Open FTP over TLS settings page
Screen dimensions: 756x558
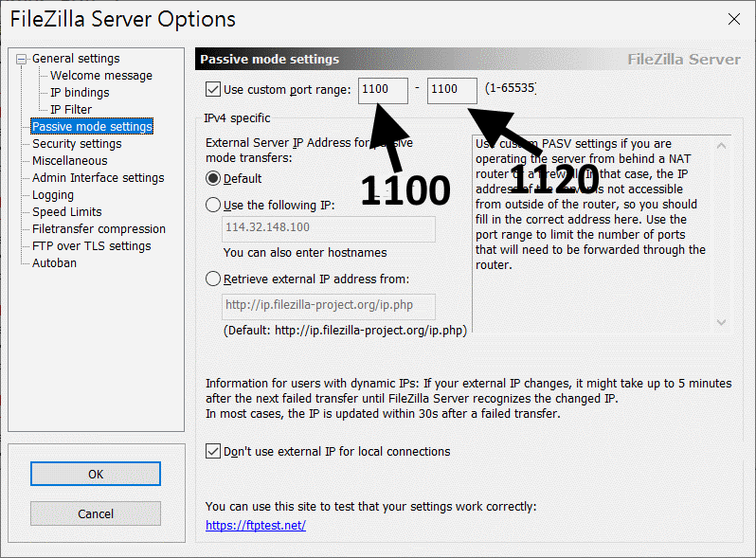[92, 246]
